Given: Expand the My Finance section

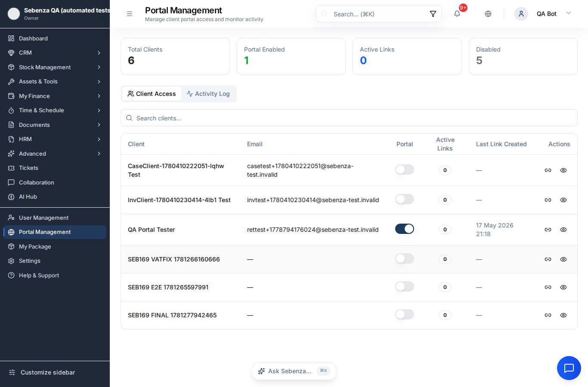Looking at the screenshot, I should [x=55, y=96].
